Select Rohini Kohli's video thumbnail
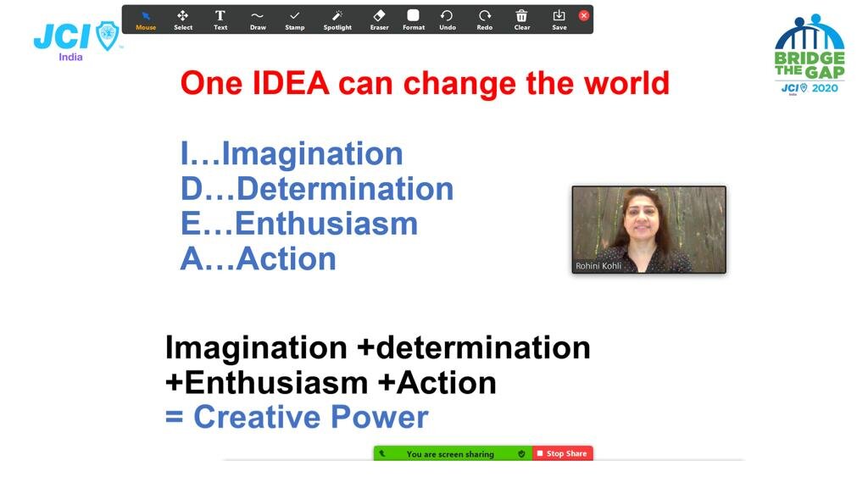The height and width of the screenshot is (488, 868). tap(648, 230)
